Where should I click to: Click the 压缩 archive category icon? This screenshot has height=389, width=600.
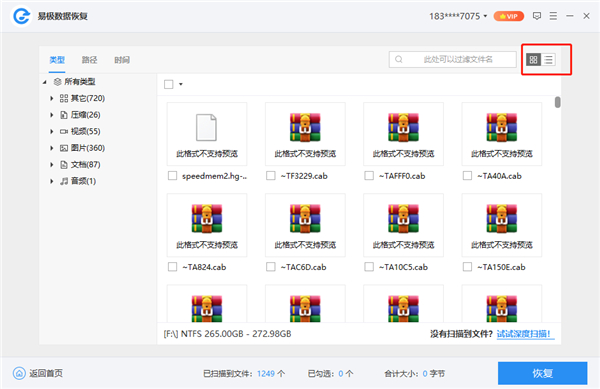[x=64, y=115]
